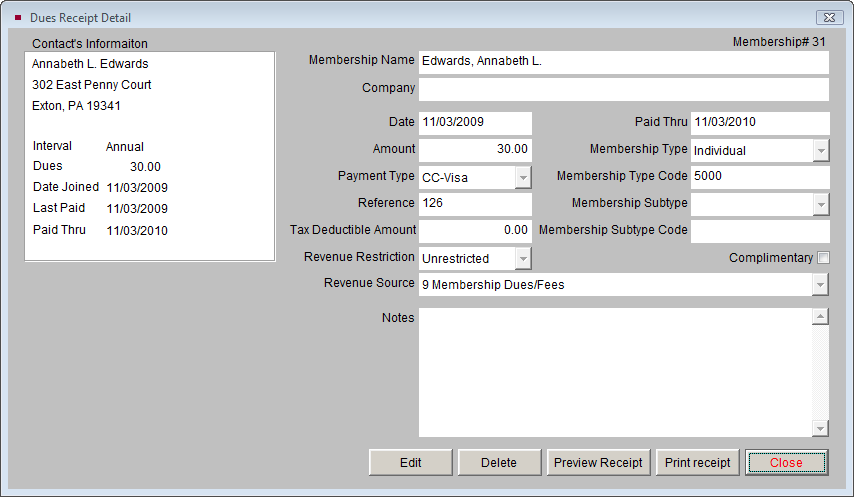Click the Date Joined value 11/03/2009
Screen dimensions: 854x497
(137, 188)
